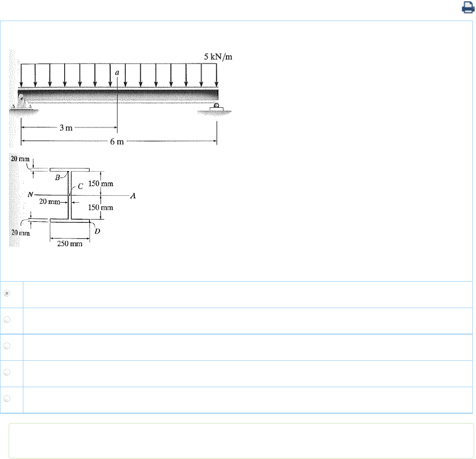Click point C label near the web
This screenshot has height=459, width=476.
tap(80, 187)
